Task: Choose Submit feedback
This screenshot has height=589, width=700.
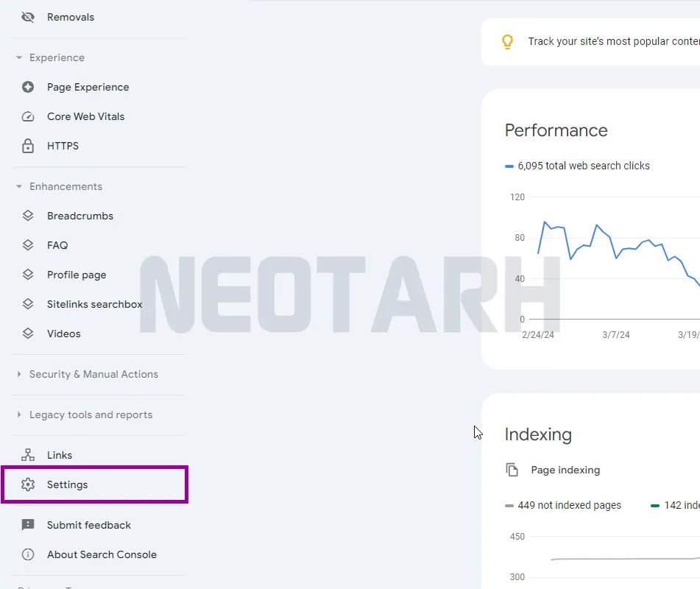Action: pyautogui.click(x=89, y=525)
